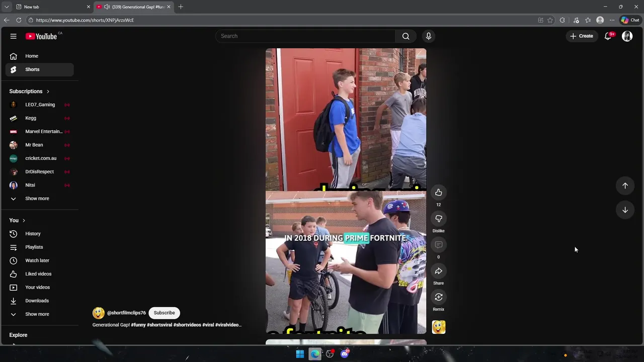Focus the YouTube search field
644x362 pixels.
point(305,36)
